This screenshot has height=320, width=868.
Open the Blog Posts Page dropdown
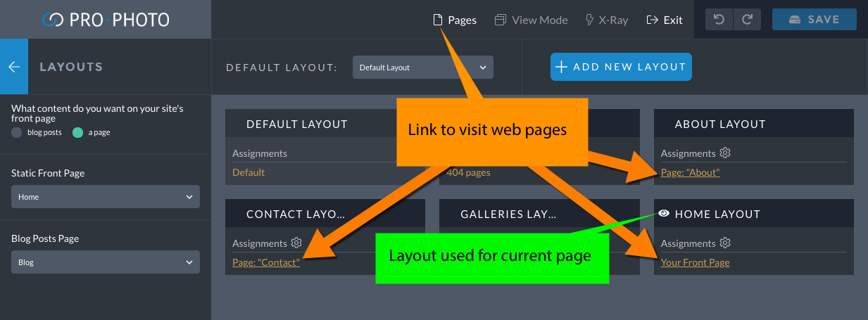tap(106, 262)
